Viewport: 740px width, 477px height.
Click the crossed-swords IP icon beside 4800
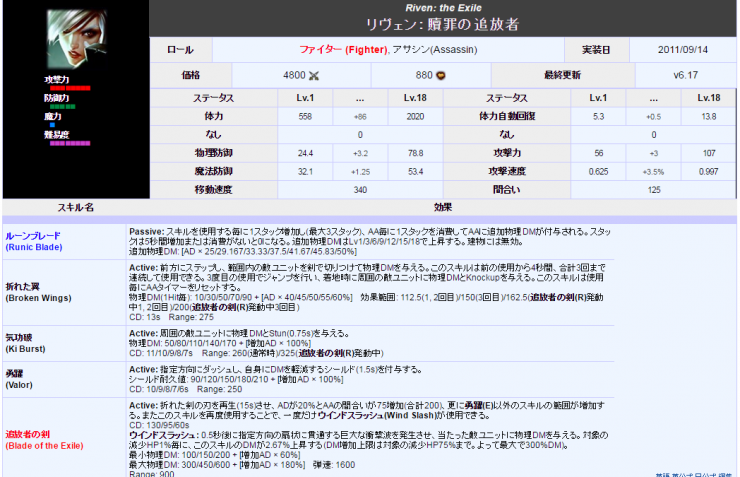(x=314, y=75)
